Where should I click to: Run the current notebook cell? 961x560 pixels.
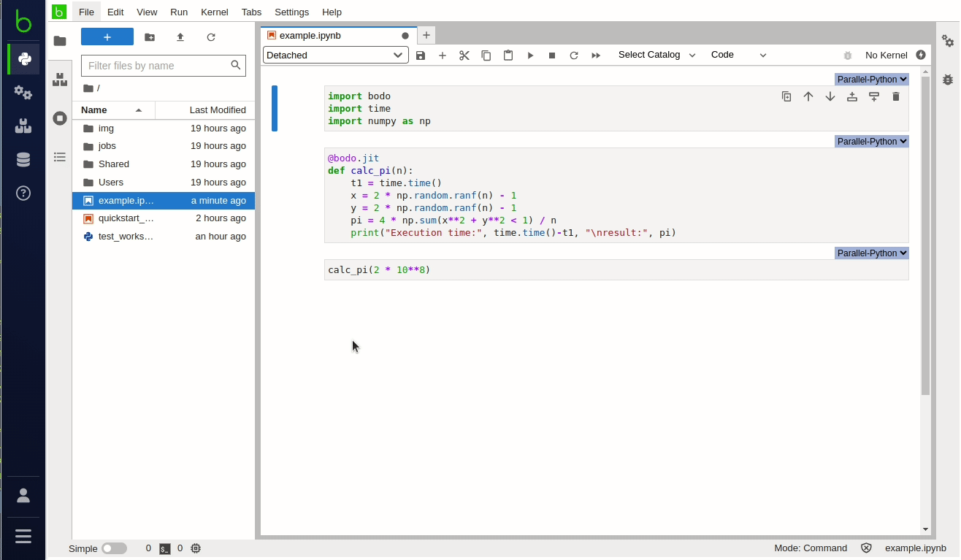click(x=530, y=55)
